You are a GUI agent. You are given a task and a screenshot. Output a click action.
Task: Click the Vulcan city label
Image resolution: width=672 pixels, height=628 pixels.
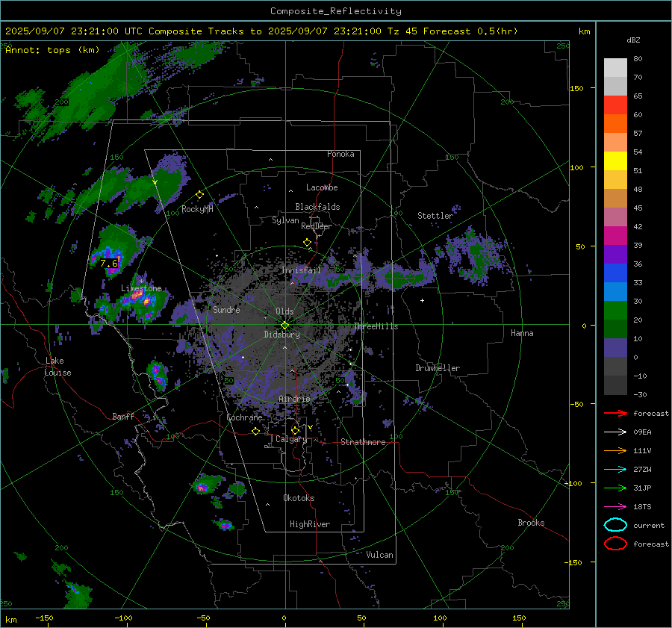click(380, 555)
